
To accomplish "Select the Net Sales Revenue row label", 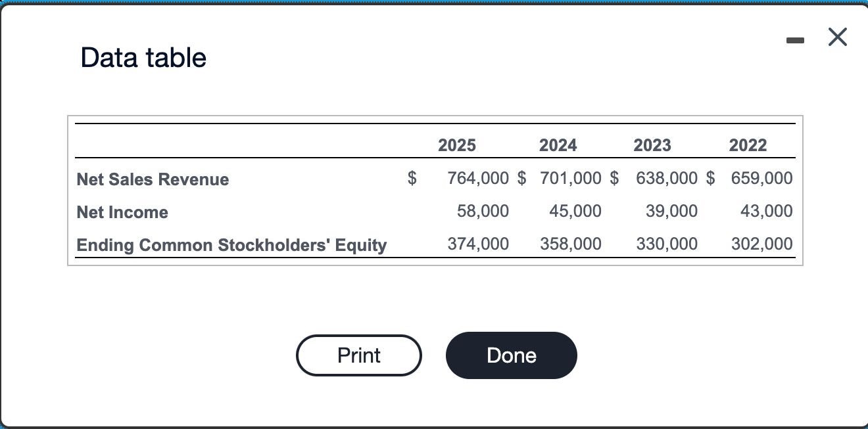I will click(152, 179).
